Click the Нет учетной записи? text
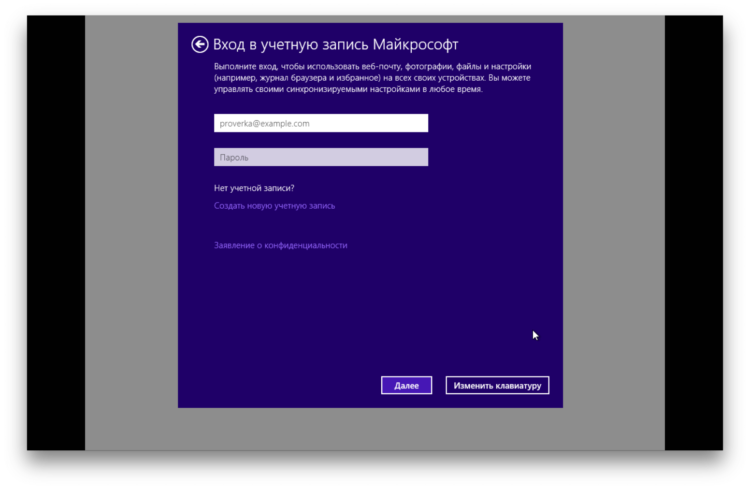Screen dimensions: 750x489 point(254,188)
